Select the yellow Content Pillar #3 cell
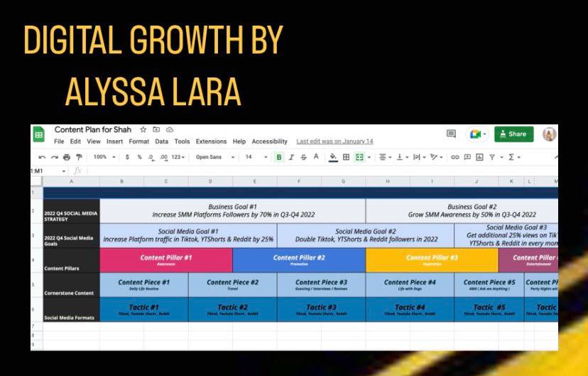Viewport: 588px width, 376px height. pos(432,260)
